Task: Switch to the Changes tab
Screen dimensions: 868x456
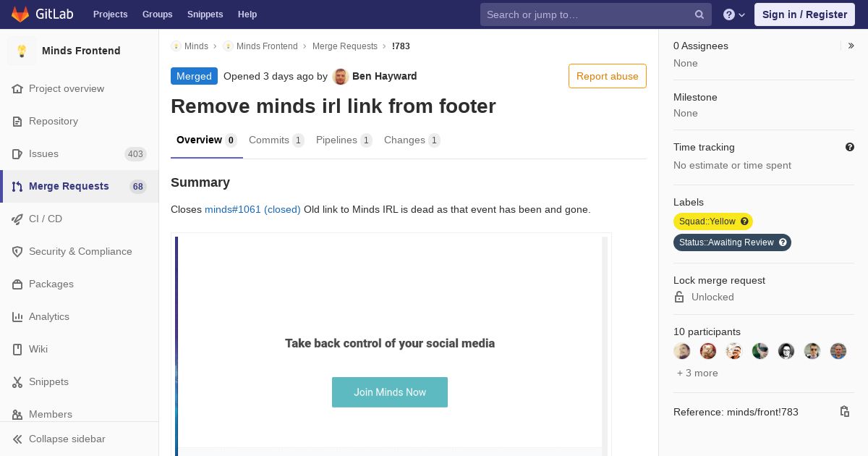Action: (412, 140)
